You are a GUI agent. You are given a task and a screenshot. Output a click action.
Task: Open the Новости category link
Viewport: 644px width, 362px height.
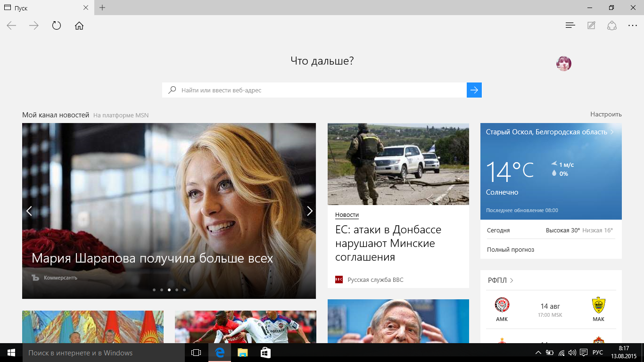[347, 214]
